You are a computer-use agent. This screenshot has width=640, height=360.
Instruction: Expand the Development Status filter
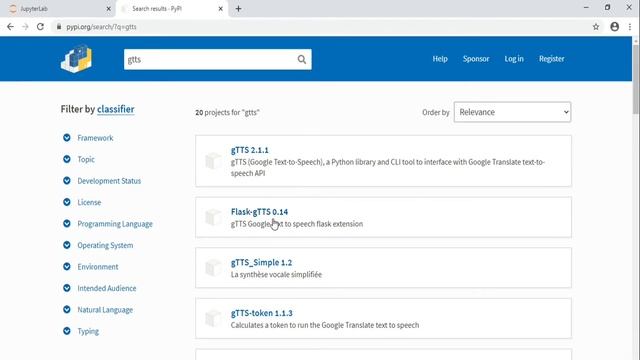pyautogui.click(x=67, y=180)
